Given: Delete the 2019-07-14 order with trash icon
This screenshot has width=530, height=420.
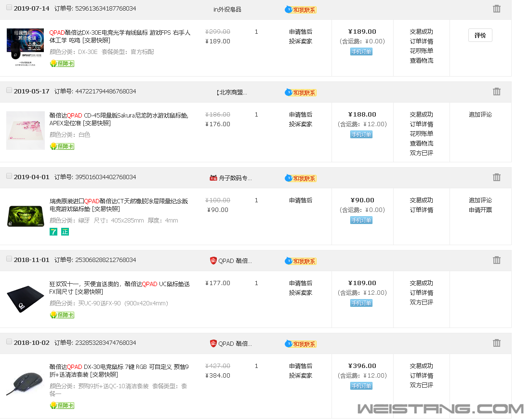Looking at the screenshot, I should click(497, 9).
